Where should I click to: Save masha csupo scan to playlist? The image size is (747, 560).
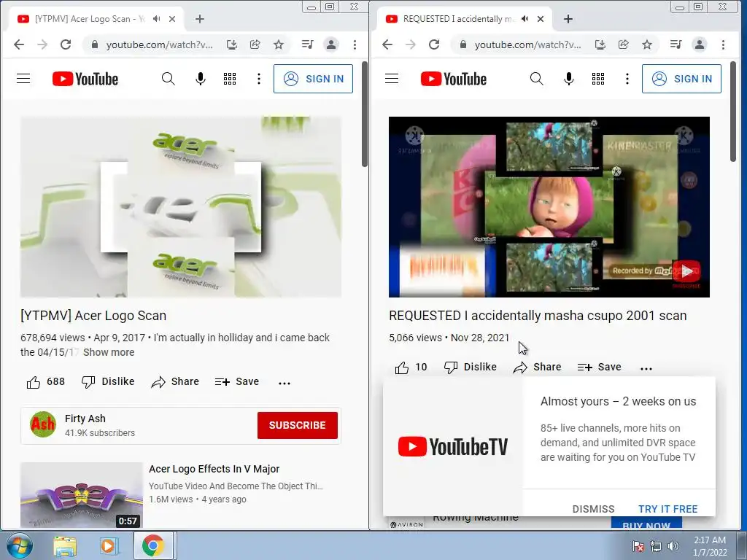[600, 367]
